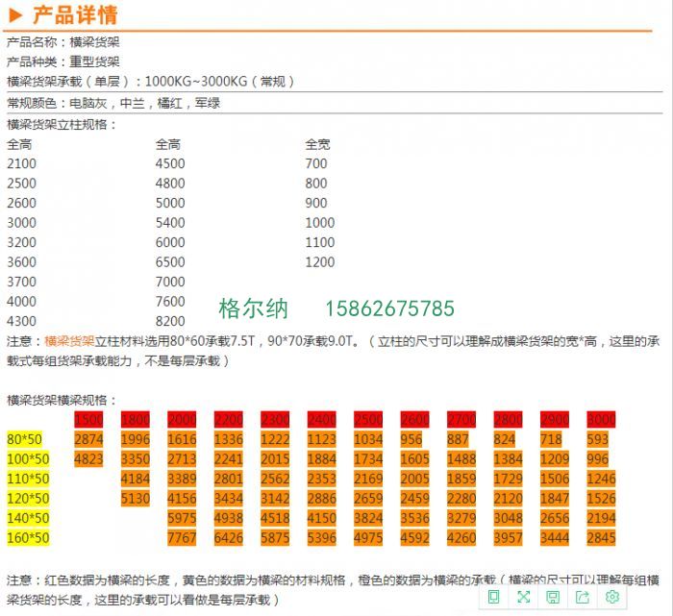Screen dimensions: 673x616
Task: Click the share arrow icon
Action: click(583, 597)
